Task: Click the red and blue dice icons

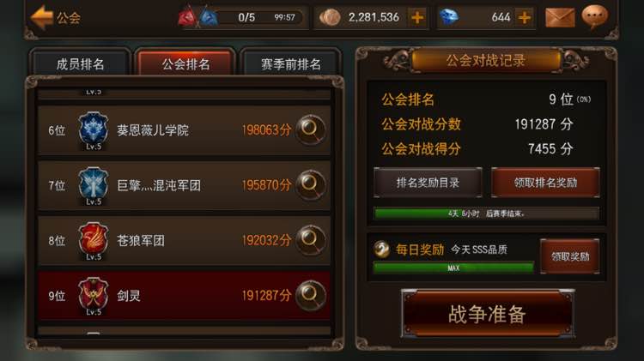Action: tap(197, 17)
